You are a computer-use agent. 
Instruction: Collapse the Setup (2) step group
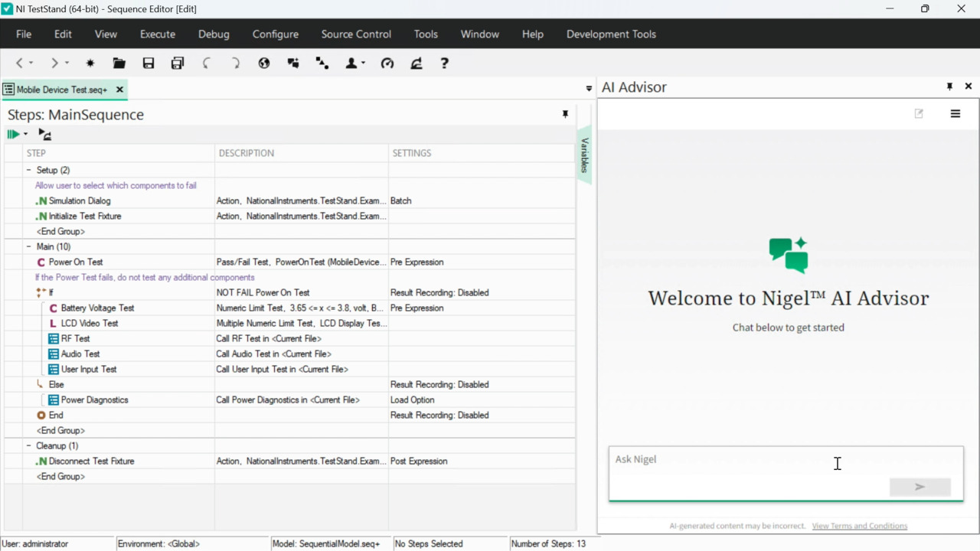29,170
